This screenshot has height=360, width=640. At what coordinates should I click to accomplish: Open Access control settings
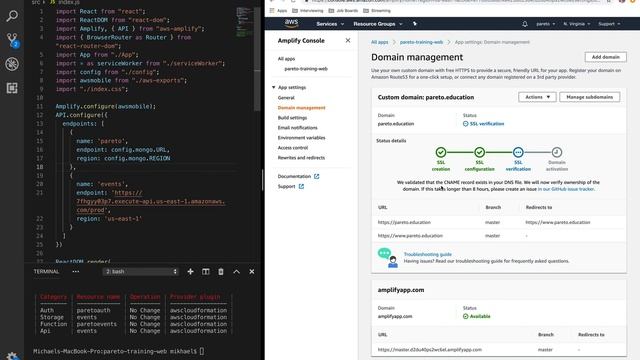tap(293, 148)
